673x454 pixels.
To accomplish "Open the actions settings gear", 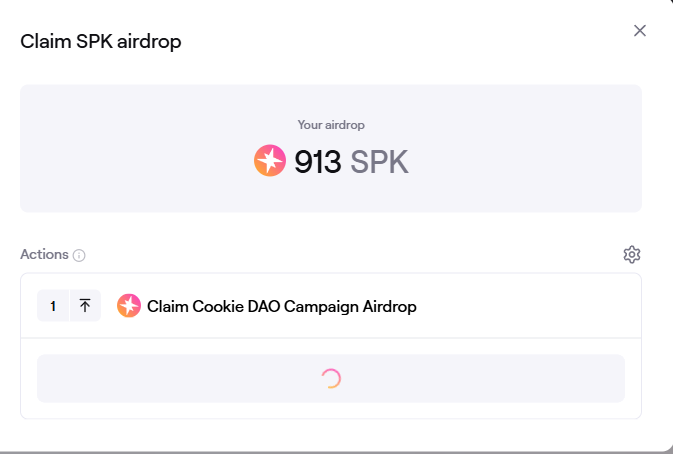I will 632,254.
